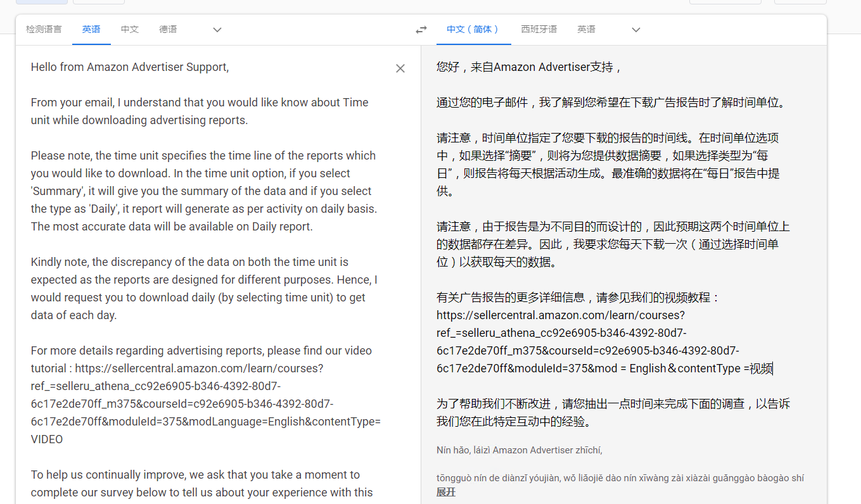This screenshot has height=504, width=861.
Task: Set source language to 德语
Action: (168, 29)
